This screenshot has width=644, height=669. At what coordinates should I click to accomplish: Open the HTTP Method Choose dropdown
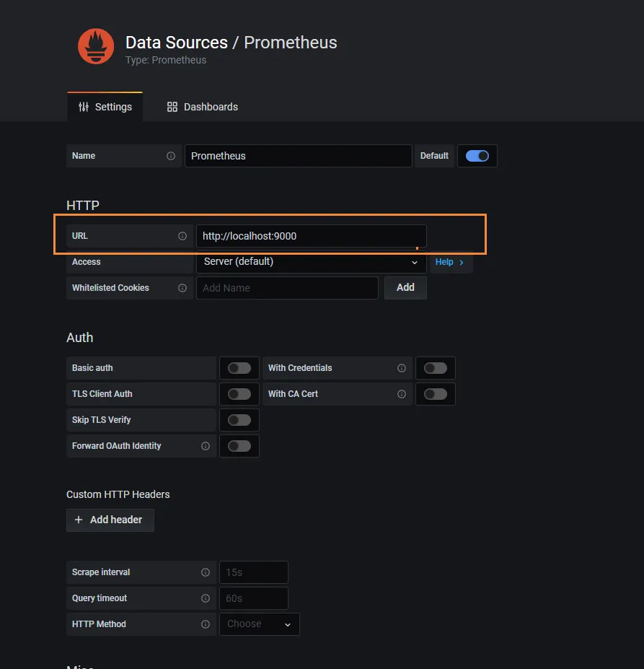pyautogui.click(x=259, y=624)
